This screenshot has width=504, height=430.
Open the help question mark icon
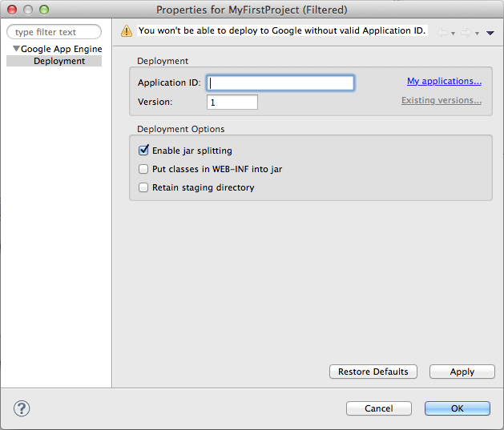[22, 408]
